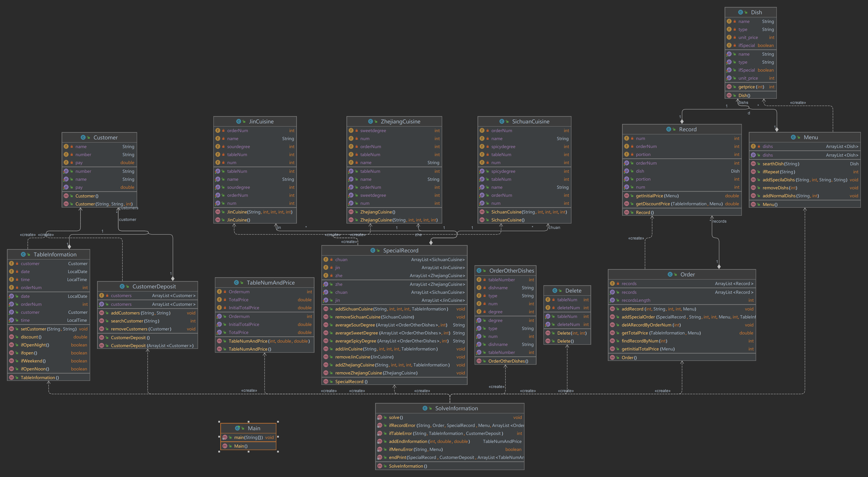Click the «create» label near Menu
The height and width of the screenshot is (477, 868).
tap(798, 103)
